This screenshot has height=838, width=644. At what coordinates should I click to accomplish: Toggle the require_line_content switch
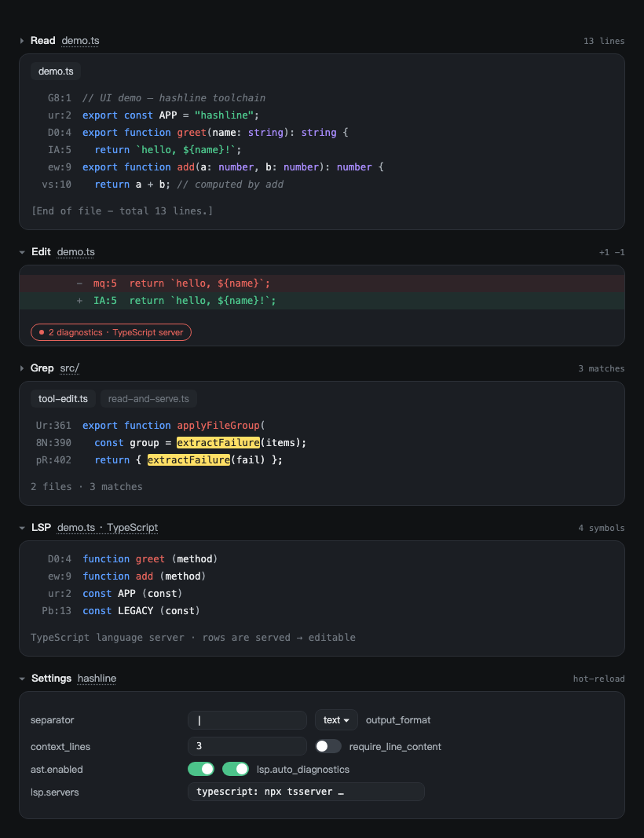327,747
